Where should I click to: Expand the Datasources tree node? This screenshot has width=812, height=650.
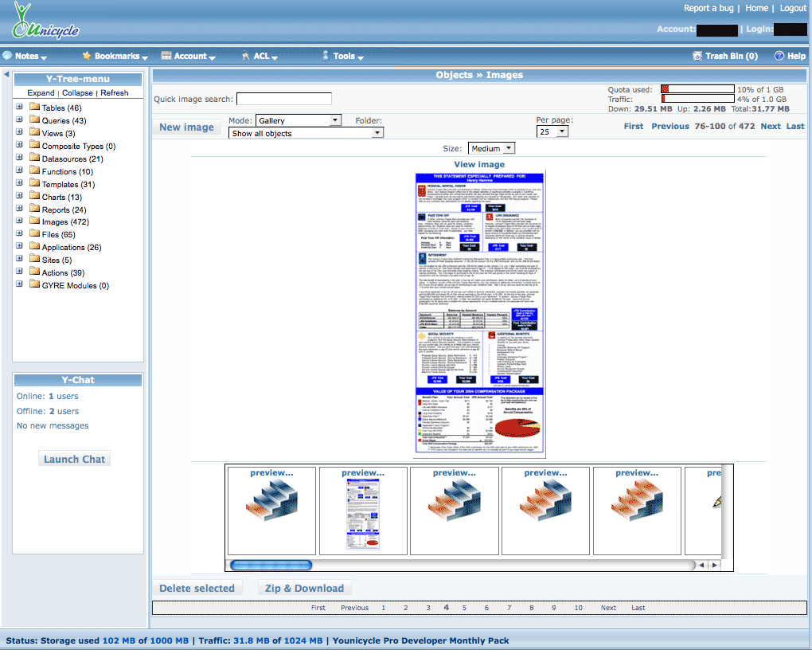(20, 159)
